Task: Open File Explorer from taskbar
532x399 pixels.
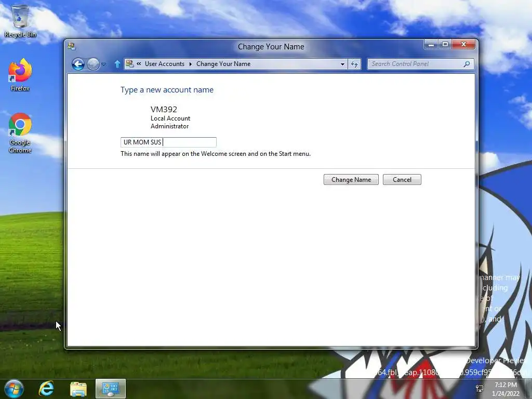Action: coord(78,389)
